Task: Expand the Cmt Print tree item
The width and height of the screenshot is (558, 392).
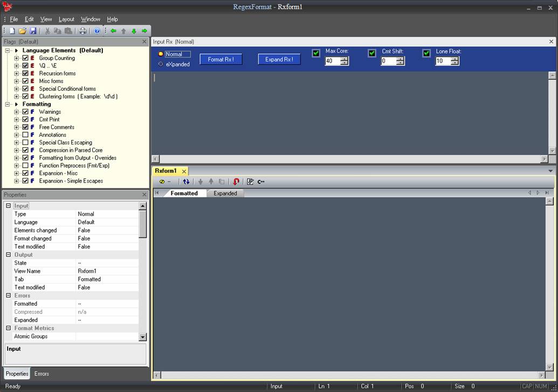Action: (x=16, y=120)
